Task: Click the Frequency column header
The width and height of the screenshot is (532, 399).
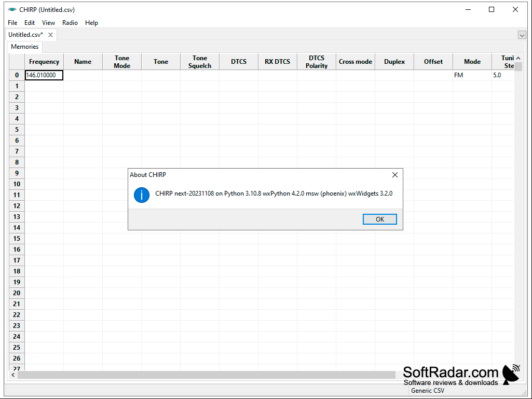Action: (44, 62)
